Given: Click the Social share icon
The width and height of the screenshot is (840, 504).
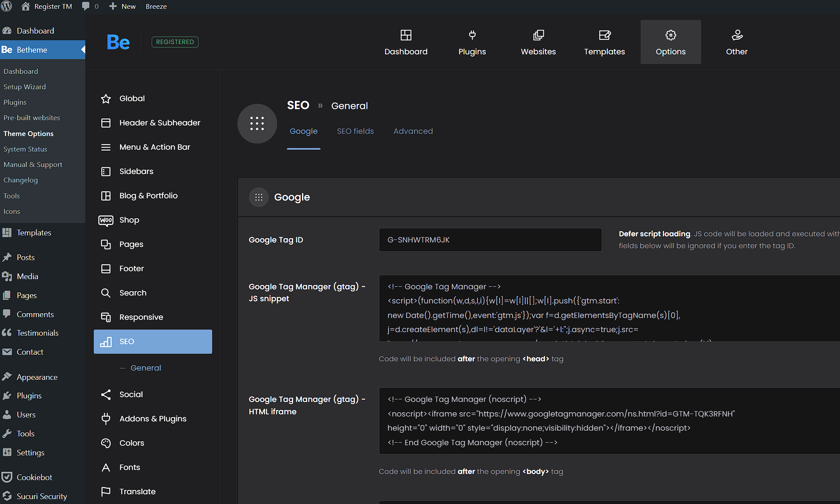Looking at the screenshot, I should [x=106, y=394].
